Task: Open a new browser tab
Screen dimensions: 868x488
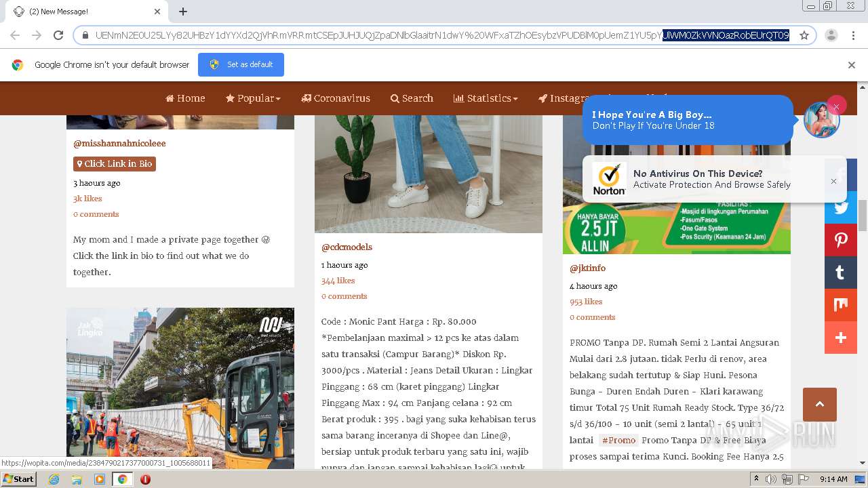Action: [x=183, y=12]
